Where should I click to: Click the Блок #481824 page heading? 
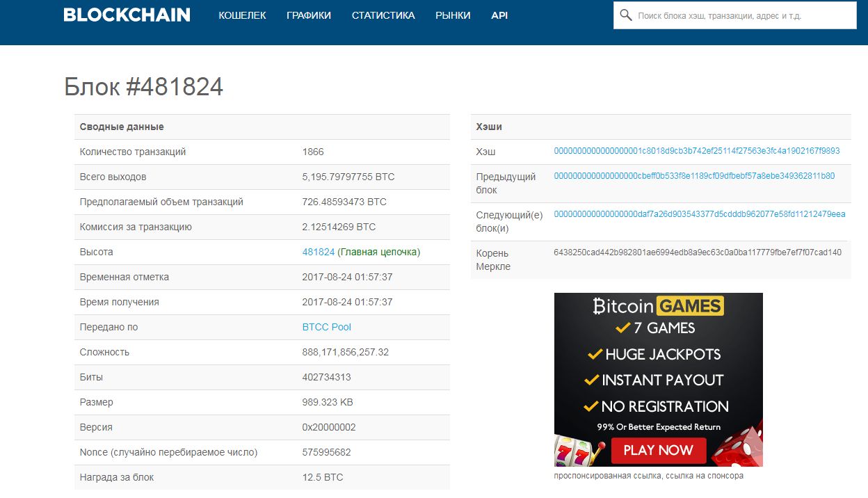[x=143, y=87]
